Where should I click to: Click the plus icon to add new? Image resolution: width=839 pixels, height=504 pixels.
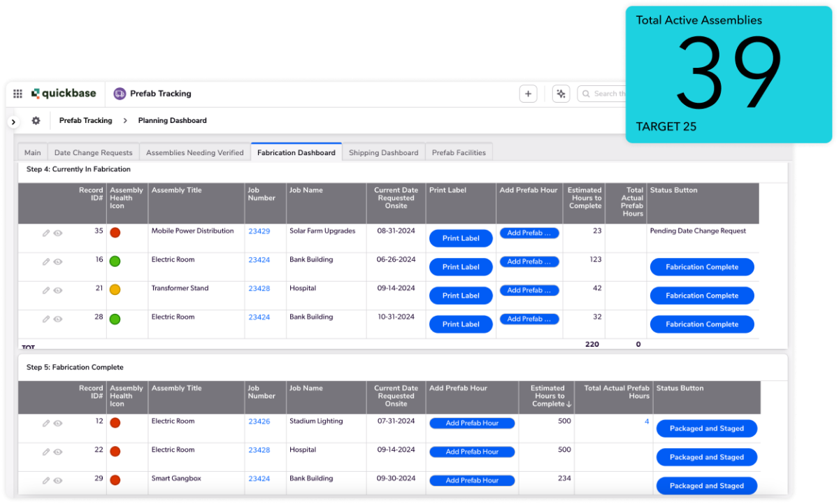point(528,93)
